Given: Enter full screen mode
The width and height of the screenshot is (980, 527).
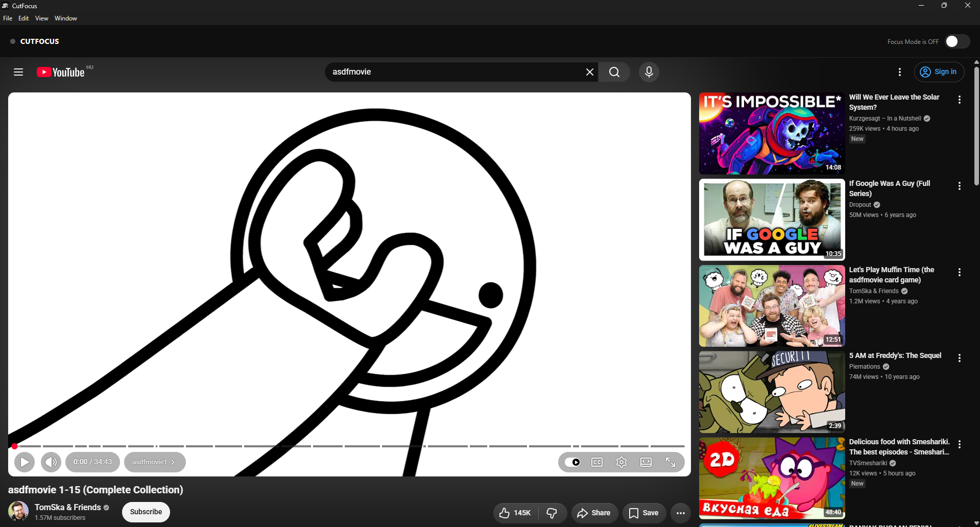Looking at the screenshot, I should 671,462.
